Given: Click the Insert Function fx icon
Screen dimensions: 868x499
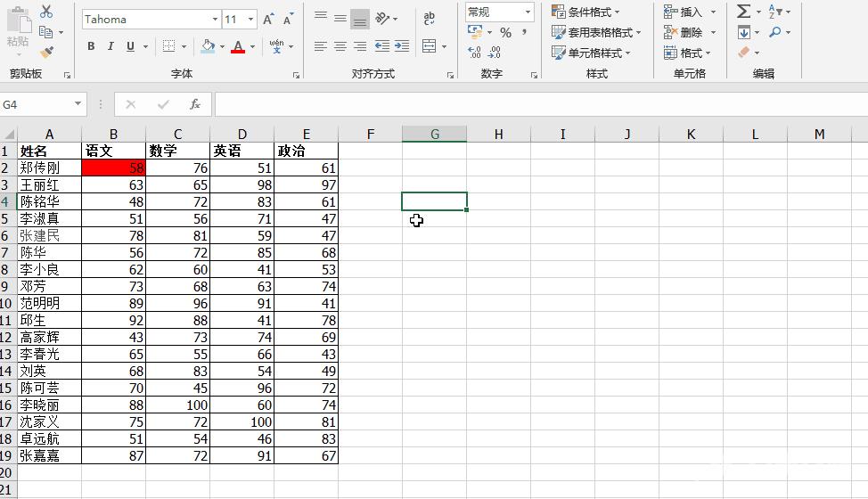Looking at the screenshot, I should 195,104.
